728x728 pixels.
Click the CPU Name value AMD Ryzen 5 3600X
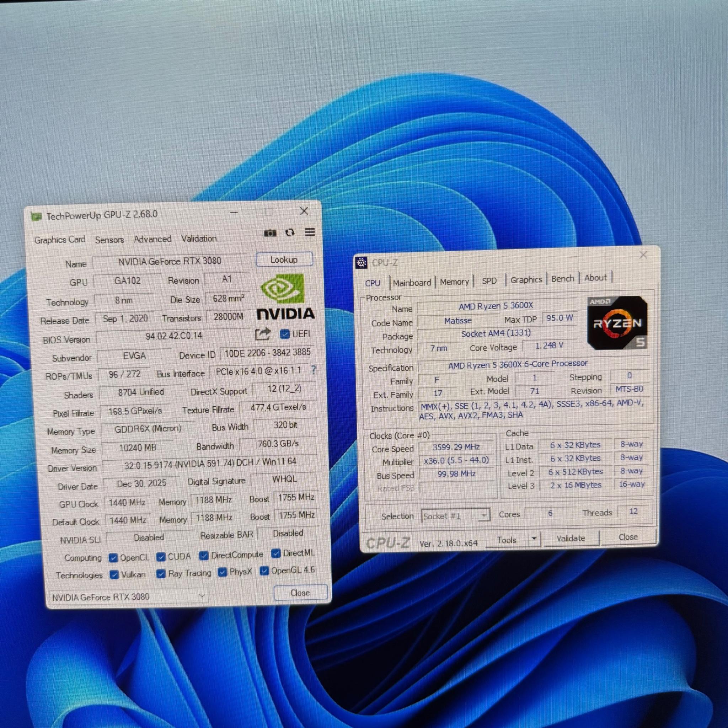coord(496,306)
